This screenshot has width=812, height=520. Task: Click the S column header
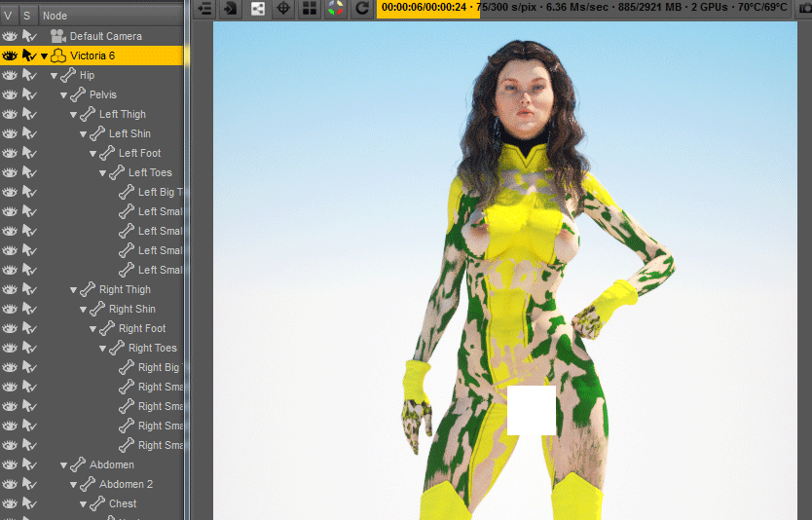(x=27, y=16)
